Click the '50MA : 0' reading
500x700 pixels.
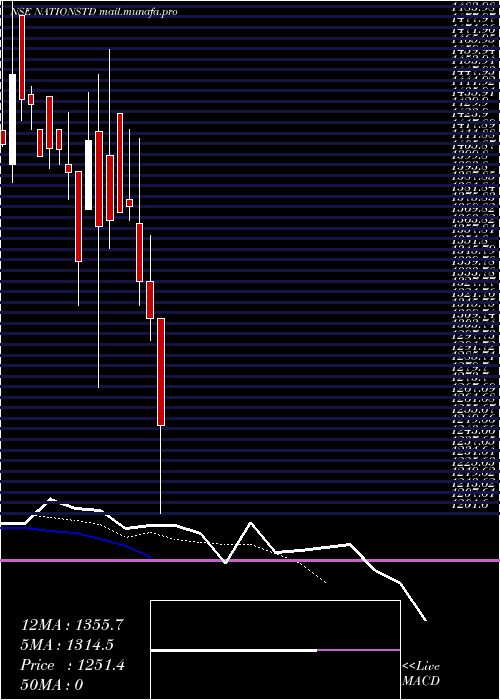click(52, 684)
